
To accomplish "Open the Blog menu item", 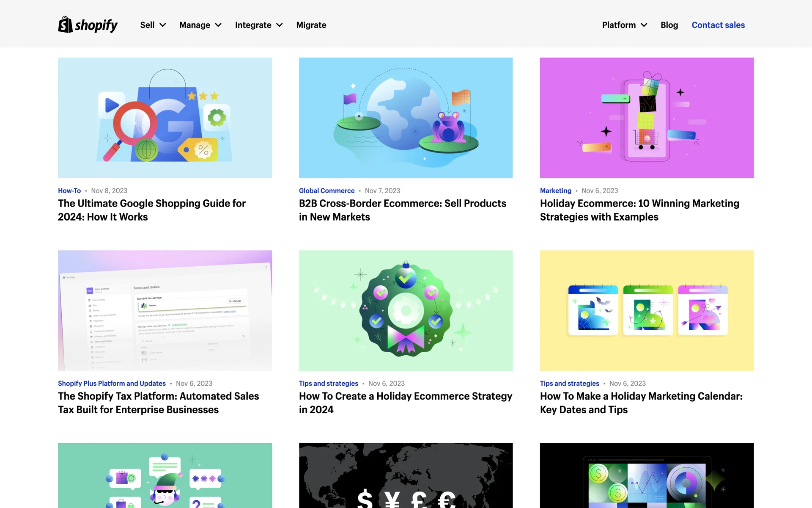I will [x=669, y=25].
